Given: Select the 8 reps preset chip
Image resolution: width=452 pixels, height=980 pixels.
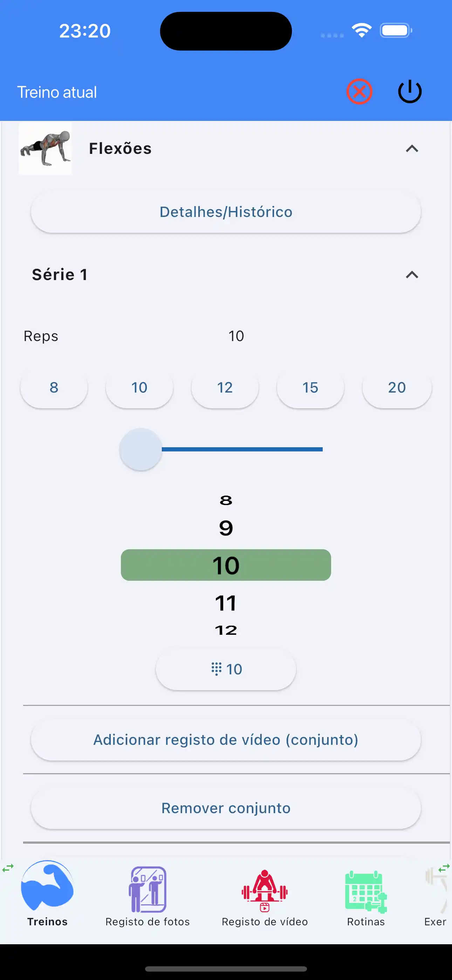Looking at the screenshot, I should click(x=54, y=388).
